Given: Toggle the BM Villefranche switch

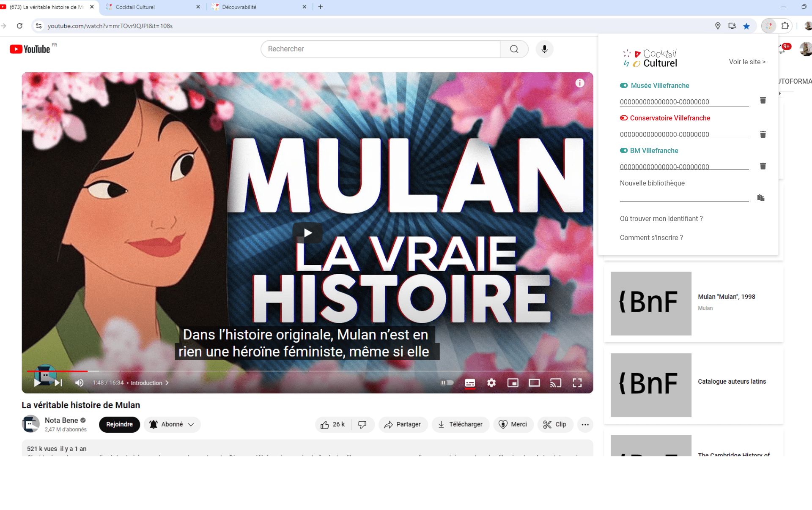Looking at the screenshot, I should tap(623, 150).
